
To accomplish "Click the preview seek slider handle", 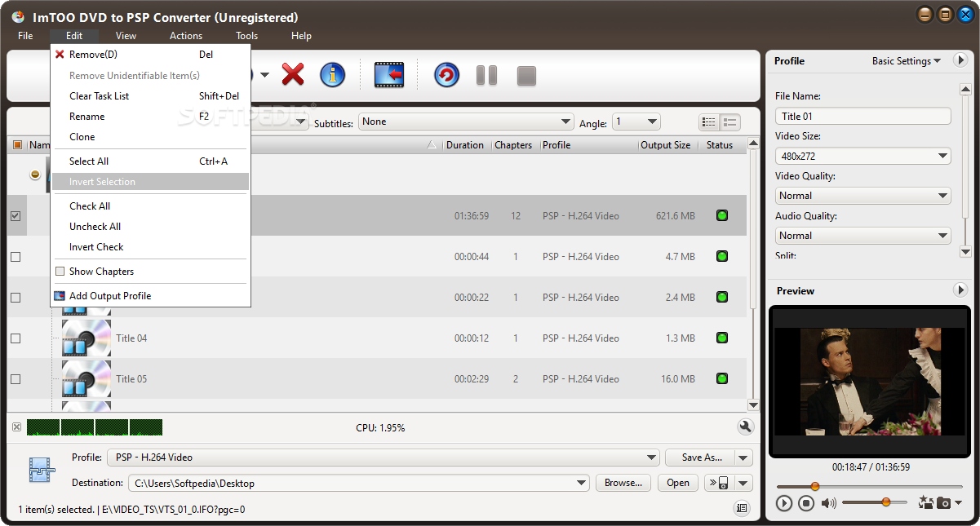I will (814, 486).
